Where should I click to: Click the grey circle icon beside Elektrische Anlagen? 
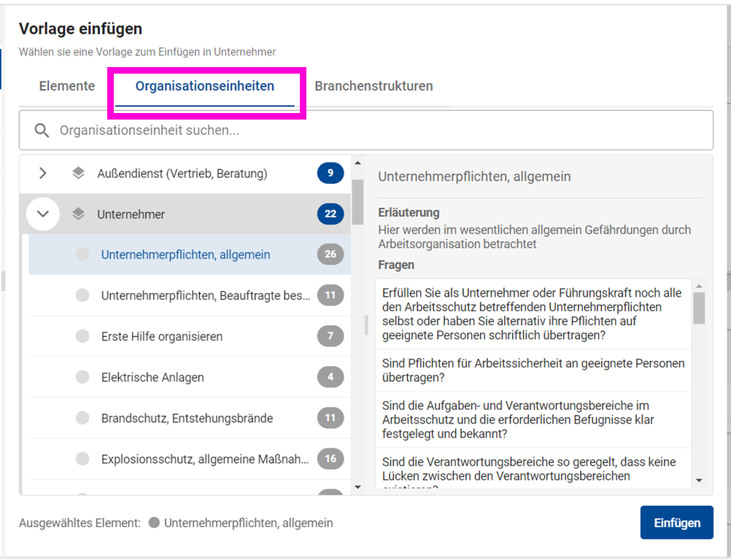(82, 377)
